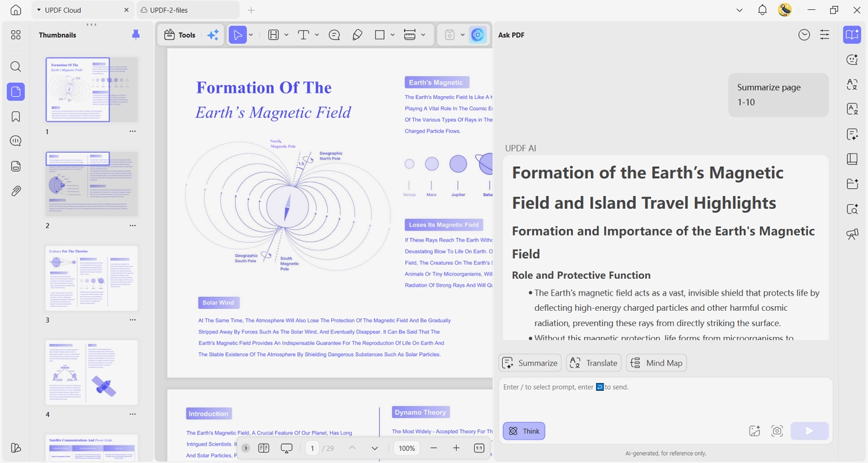The width and height of the screenshot is (868, 463).
Task: Click the Summarize prompt button
Action: tap(530, 363)
